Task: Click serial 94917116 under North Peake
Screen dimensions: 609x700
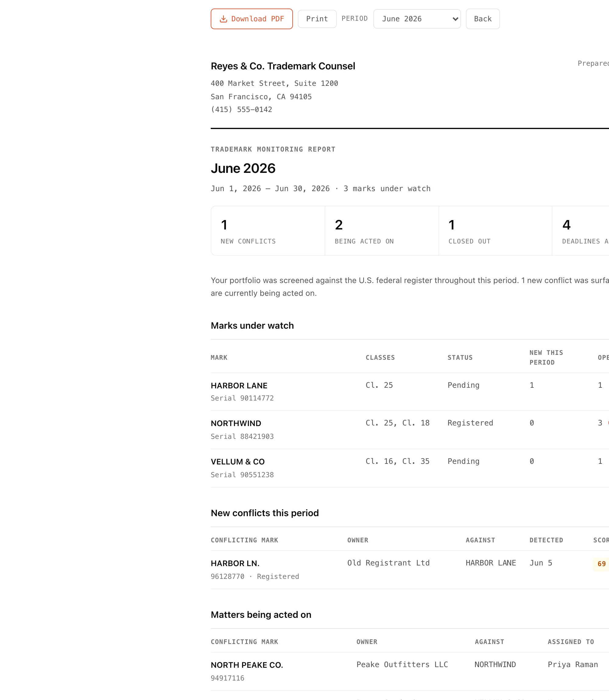Action: click(x=227, y=678)
